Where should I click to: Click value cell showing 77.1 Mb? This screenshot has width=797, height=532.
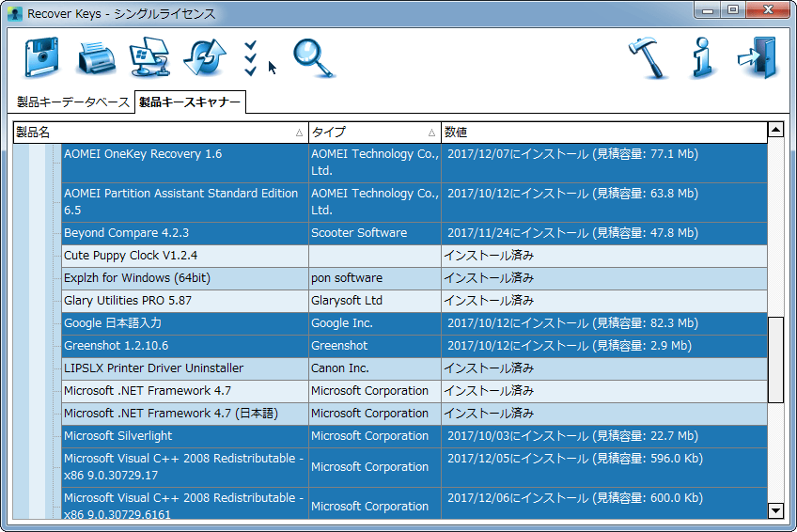603,163
